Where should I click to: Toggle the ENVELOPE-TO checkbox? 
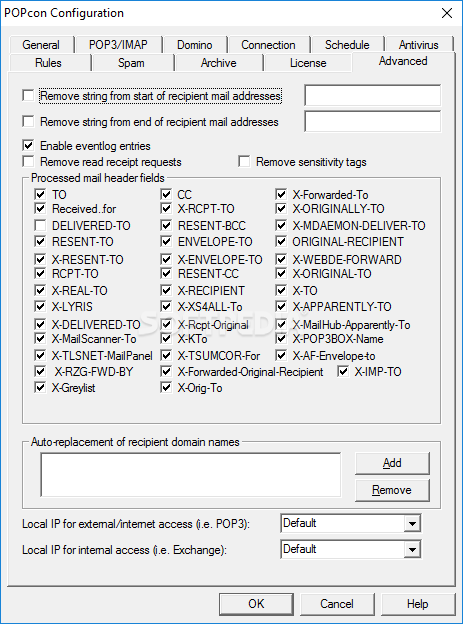pyautogui.click(x=166, y=242)
